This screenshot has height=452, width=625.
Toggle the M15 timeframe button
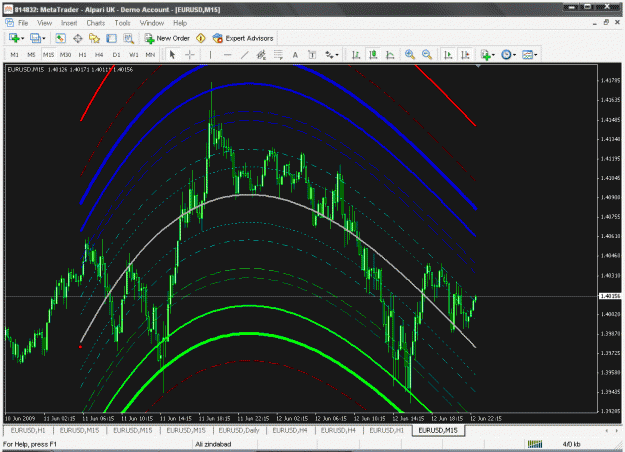coord(48,55)
